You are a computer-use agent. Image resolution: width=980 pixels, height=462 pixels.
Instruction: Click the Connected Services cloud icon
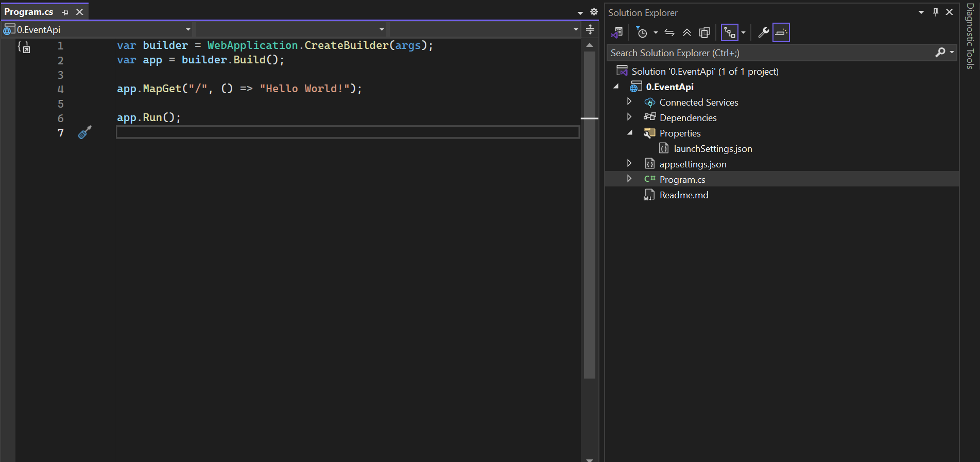click(649, 102)
